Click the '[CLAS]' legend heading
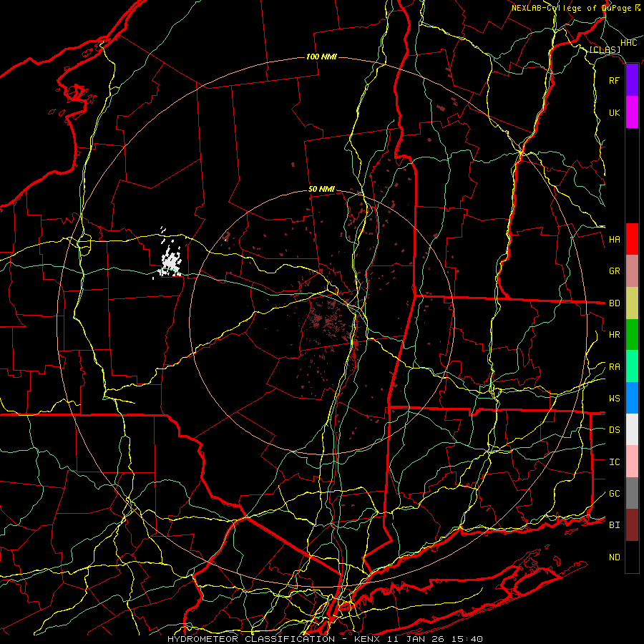Screen dimensions: 644x644 pyautogui.click(x=605, y=50)
